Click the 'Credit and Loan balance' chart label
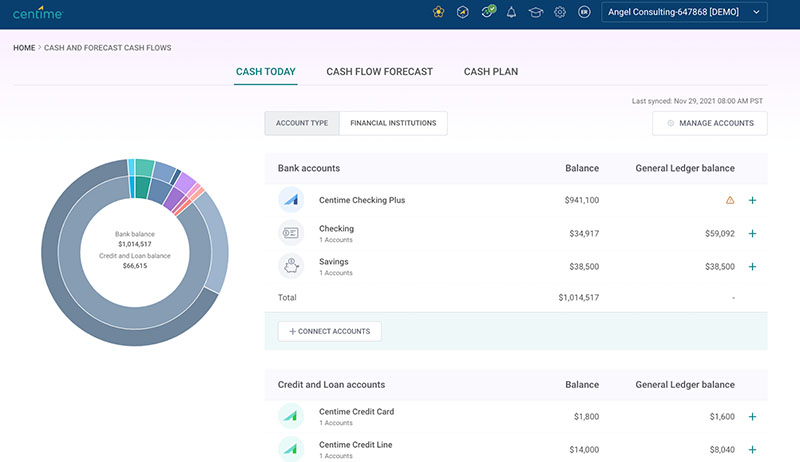This screenshot has width=800, height=462. [x=135, y=255]
